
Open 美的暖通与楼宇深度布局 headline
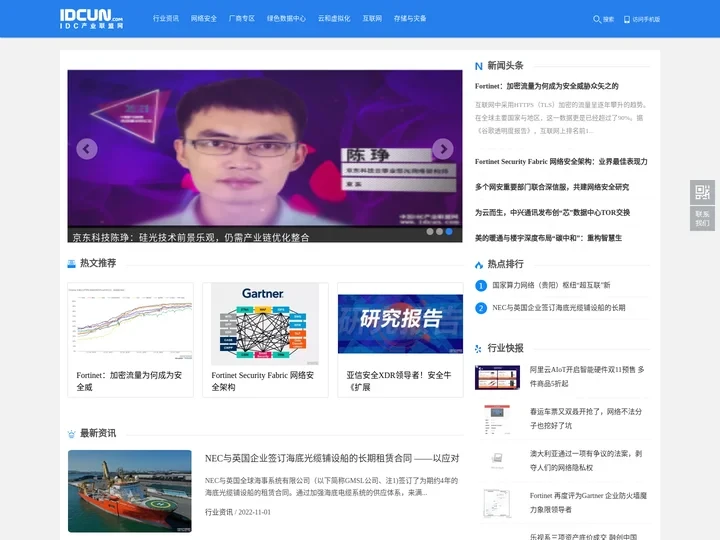[x=548, y=238]
